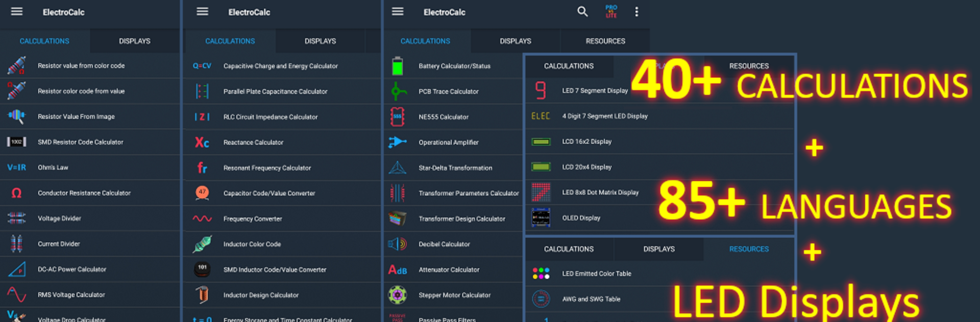Switch to DISPLAYS tab in third panel
The width and height of the screenshot is (980, 322).
tap(516, 41)
